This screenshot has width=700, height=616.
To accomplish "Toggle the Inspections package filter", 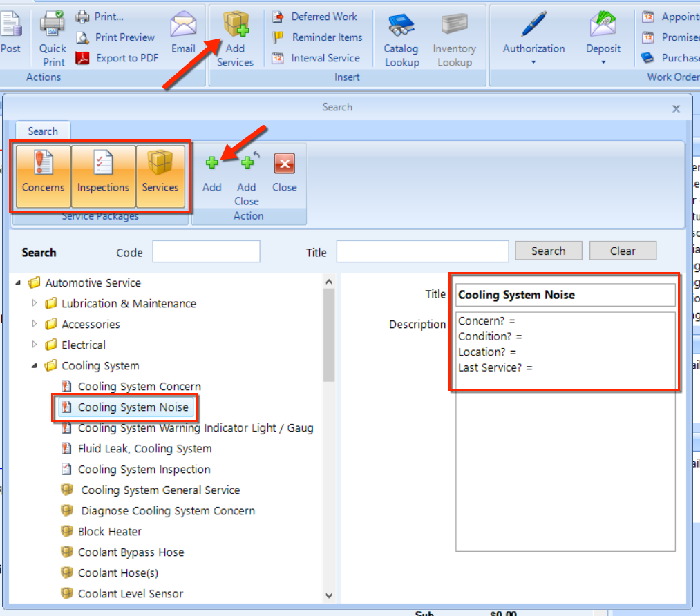I will click(x=103, y=175).
